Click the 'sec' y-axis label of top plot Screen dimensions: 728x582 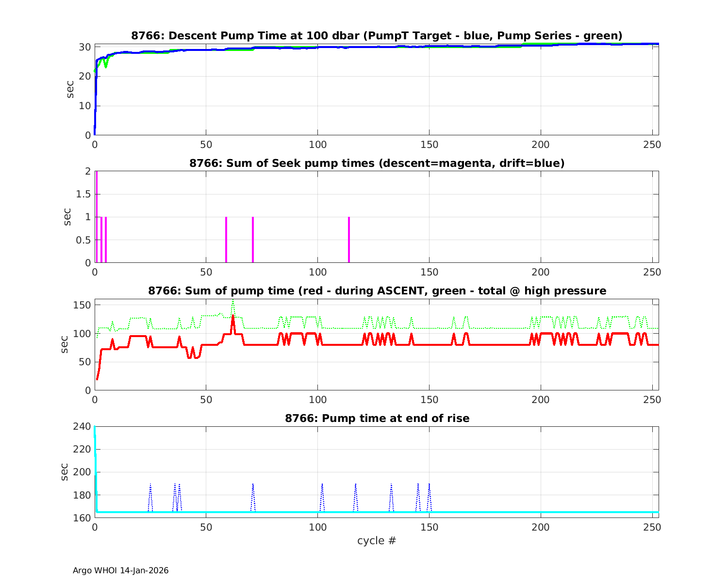(70, 89)
